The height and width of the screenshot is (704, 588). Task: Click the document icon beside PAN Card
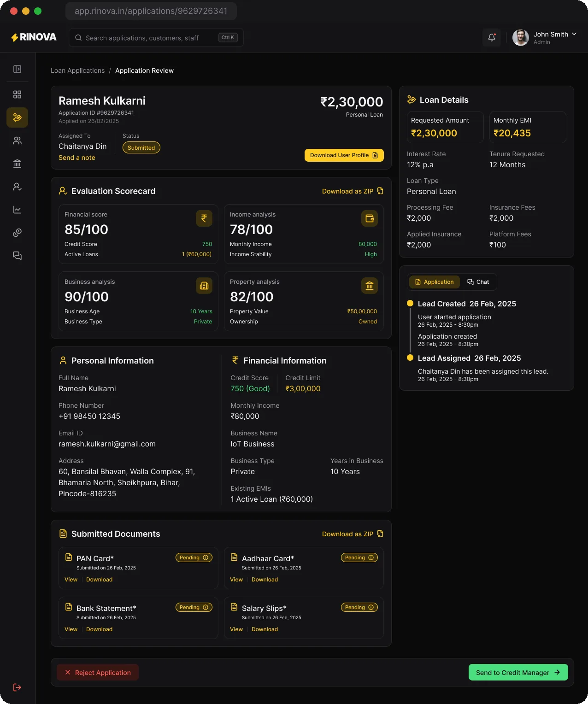[x=69, y=557]
